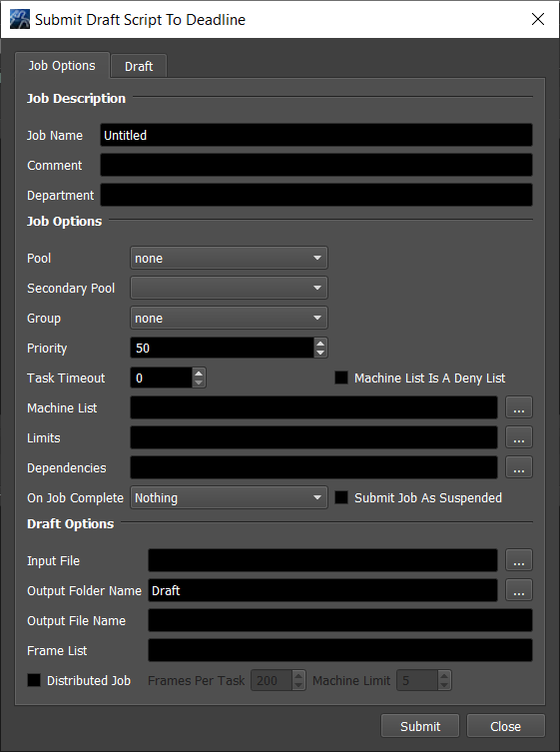Click the Task Timeout value field
This screenshot has width=560, height=752.
click(x=161, y=377)
